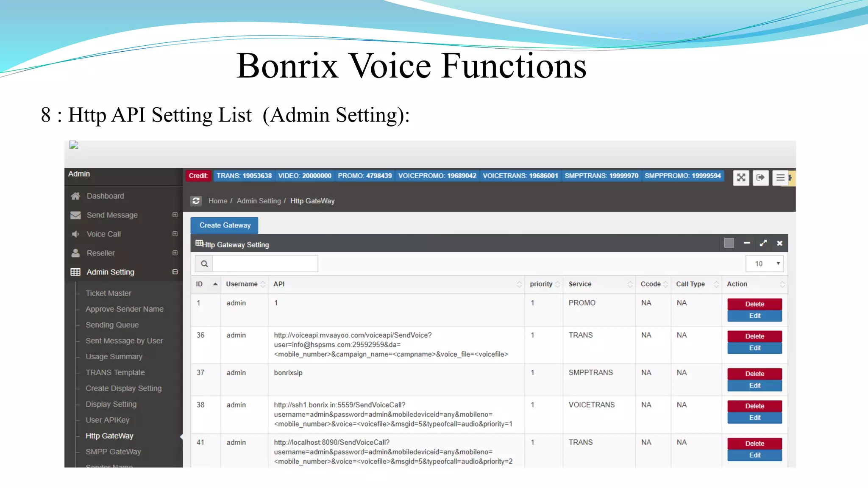Sort table by API column

396,284
